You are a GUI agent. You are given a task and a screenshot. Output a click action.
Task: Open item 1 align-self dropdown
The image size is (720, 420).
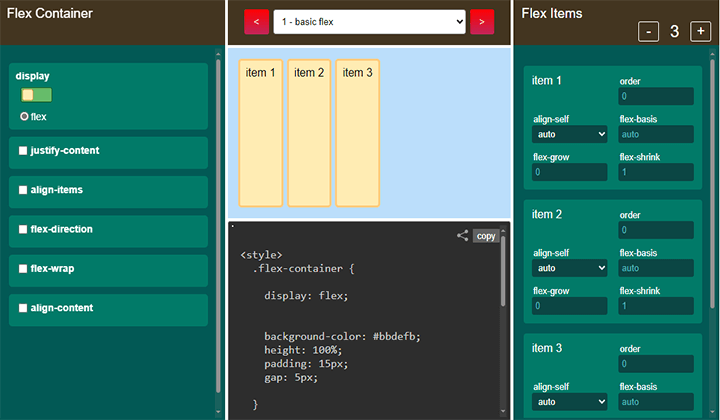click(569, 134)
